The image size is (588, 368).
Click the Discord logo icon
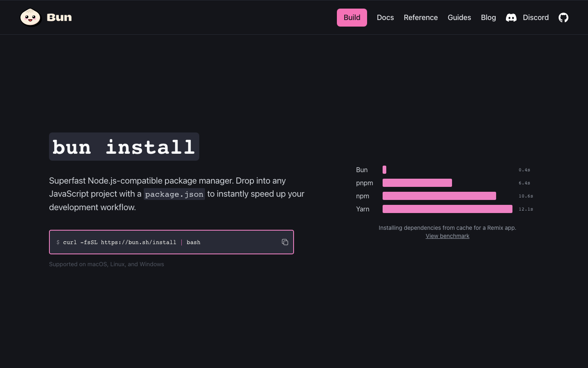tap(511, 18)
